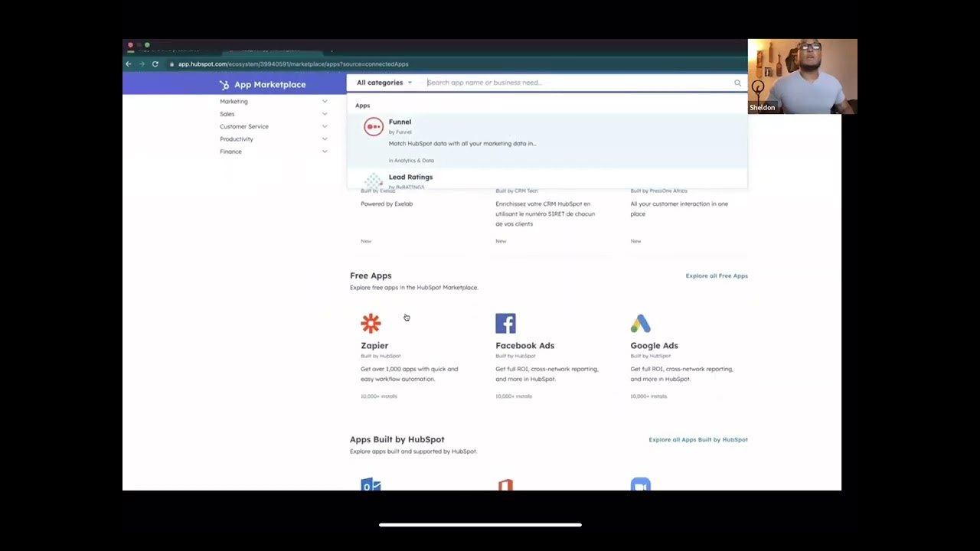This screenshot has height=551, width=980.
Task: Select Productivity in the sidebar
Action: [x=236, y=139]
